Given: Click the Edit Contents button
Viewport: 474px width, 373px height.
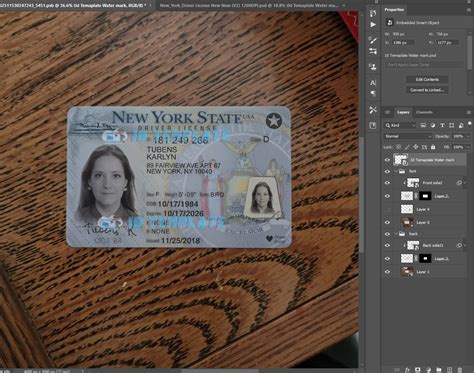Looking at the screenshot, I should pos(427,80).
